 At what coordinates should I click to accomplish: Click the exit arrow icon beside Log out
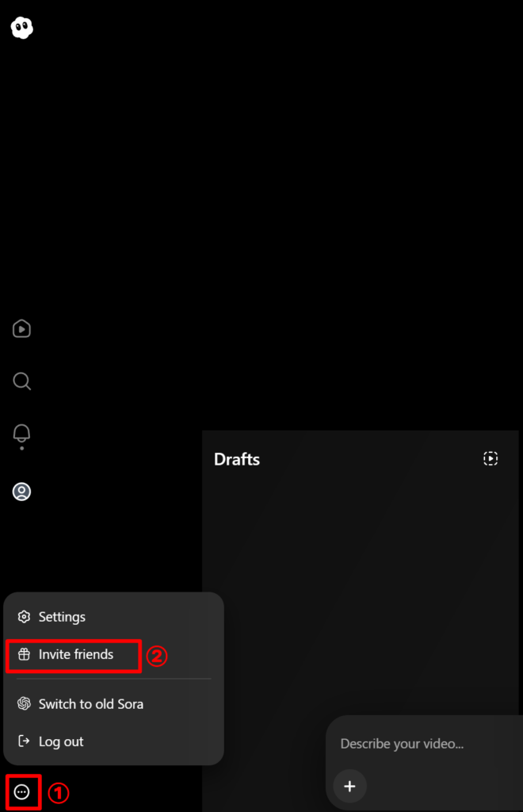tap(24, 741)
